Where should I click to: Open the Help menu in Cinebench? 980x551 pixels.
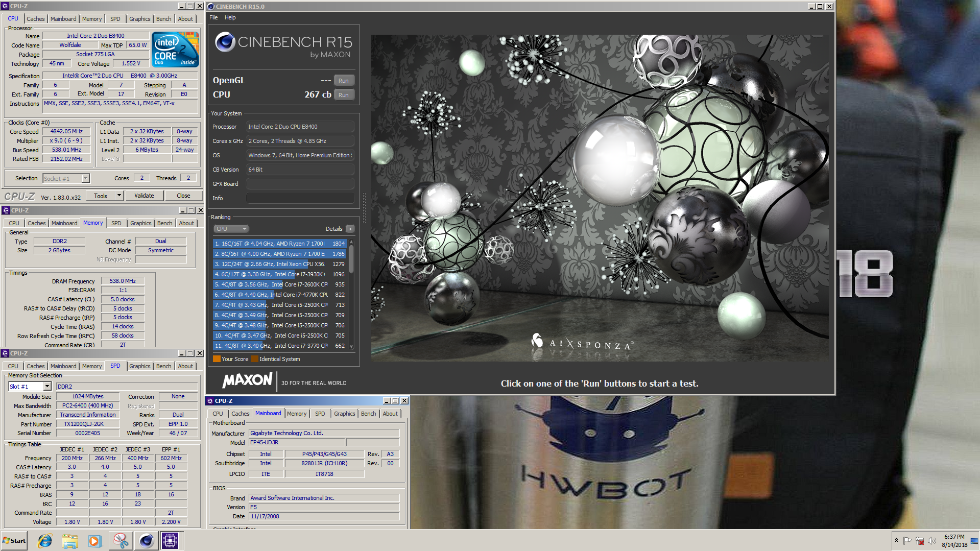click(230, 17)
